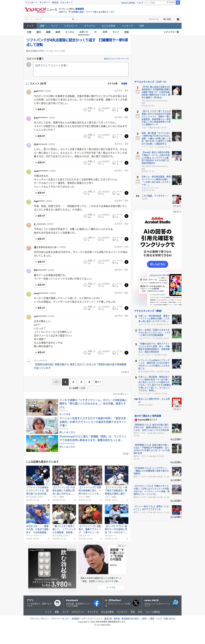205x644 pixels.
Task: Go to comment page 2
Action: [x=73, y=382]
